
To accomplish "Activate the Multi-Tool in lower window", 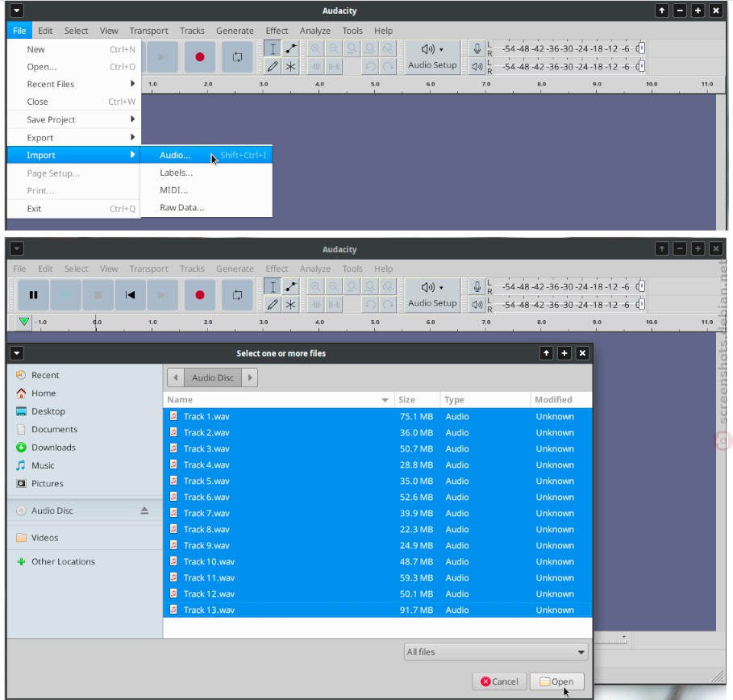I will tap(290, 305).
